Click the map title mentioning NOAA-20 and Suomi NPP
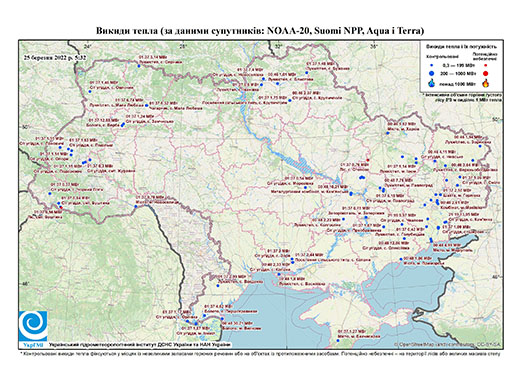Image resolution: width=520 pixels, height=368 pixels. tap(260, 31)
